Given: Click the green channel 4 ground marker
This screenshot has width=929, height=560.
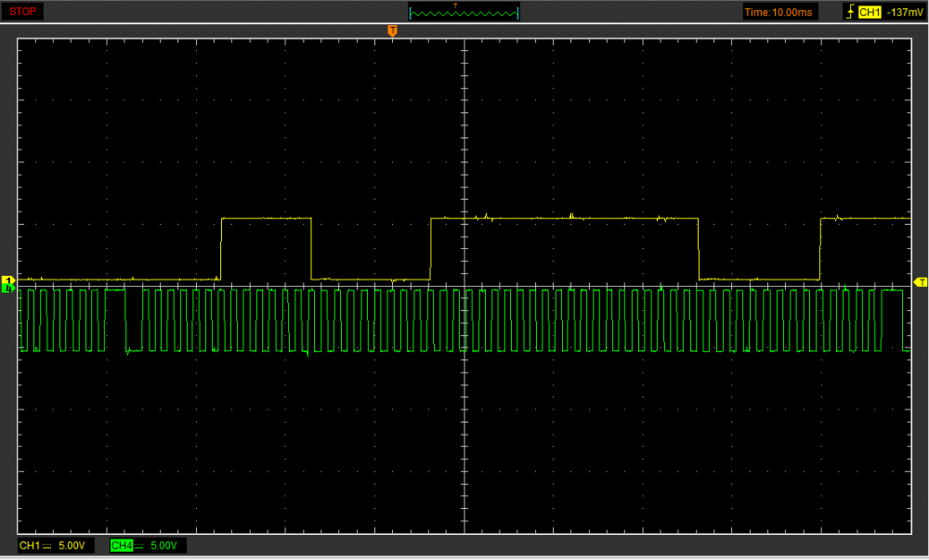Looking at the screenshot, I should point(9,290).
